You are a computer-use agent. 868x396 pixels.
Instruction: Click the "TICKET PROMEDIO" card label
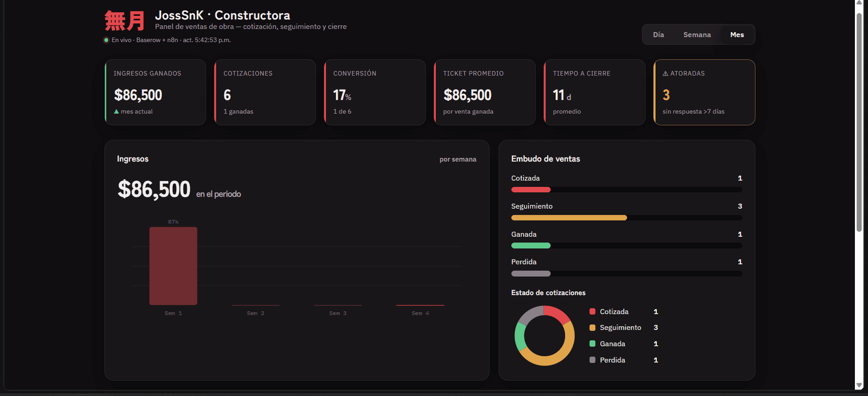[x=473, y=73]
